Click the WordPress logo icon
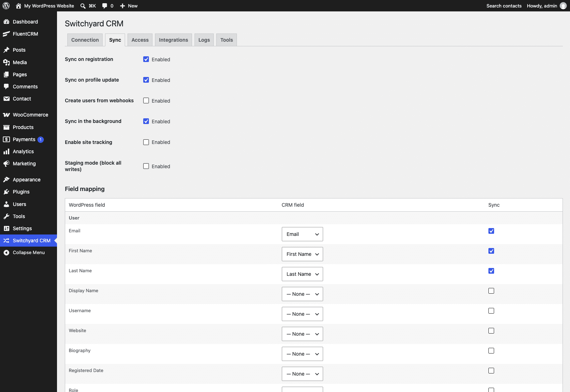 [6, 6]
